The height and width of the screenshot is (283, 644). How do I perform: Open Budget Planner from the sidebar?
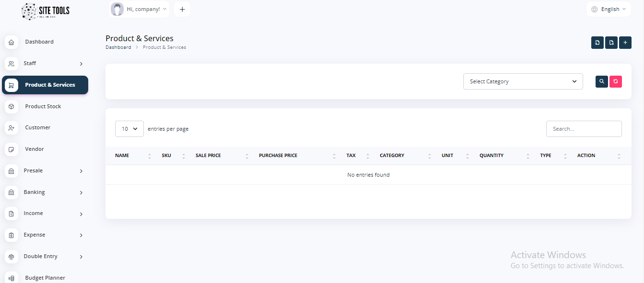[x=45, y=278]
